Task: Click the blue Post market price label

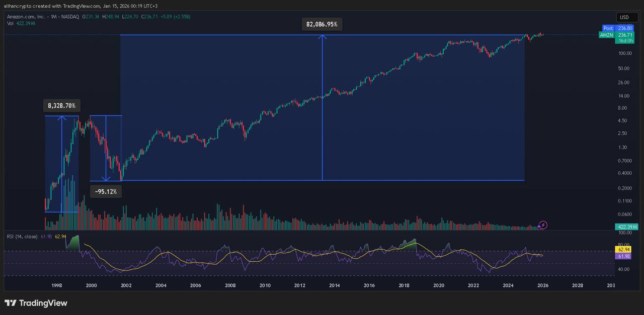Action: point(608,29)
